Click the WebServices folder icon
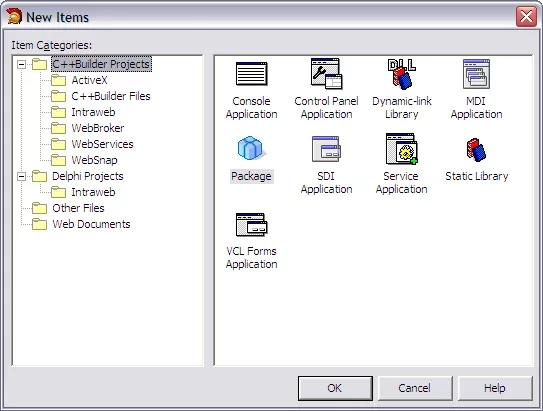The width and height of the screenshot is (543, 411). pos(58,144)
